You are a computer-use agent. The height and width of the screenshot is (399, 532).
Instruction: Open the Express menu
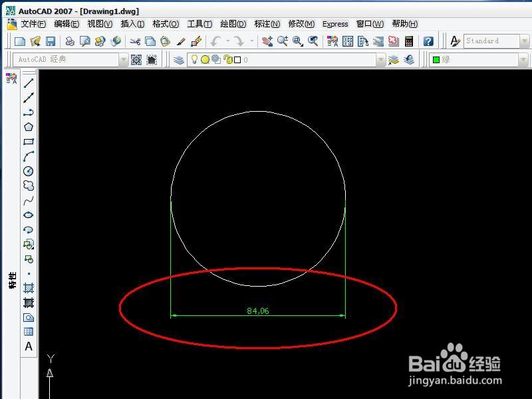(335, 24)
